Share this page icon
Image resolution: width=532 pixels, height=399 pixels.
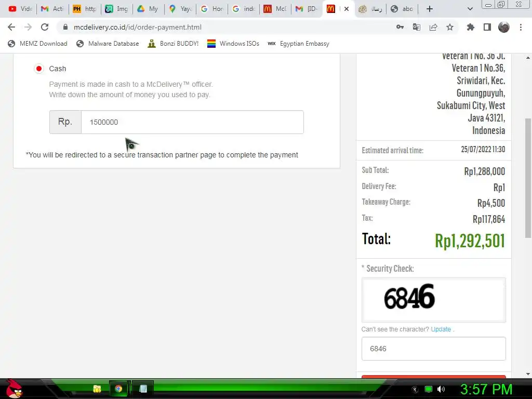coord(433,27)
